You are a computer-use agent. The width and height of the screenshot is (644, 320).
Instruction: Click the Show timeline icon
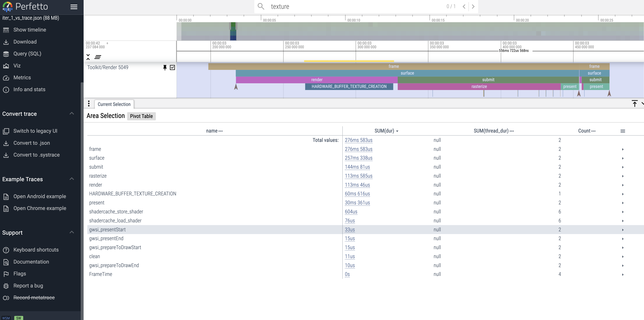[6, 29]
